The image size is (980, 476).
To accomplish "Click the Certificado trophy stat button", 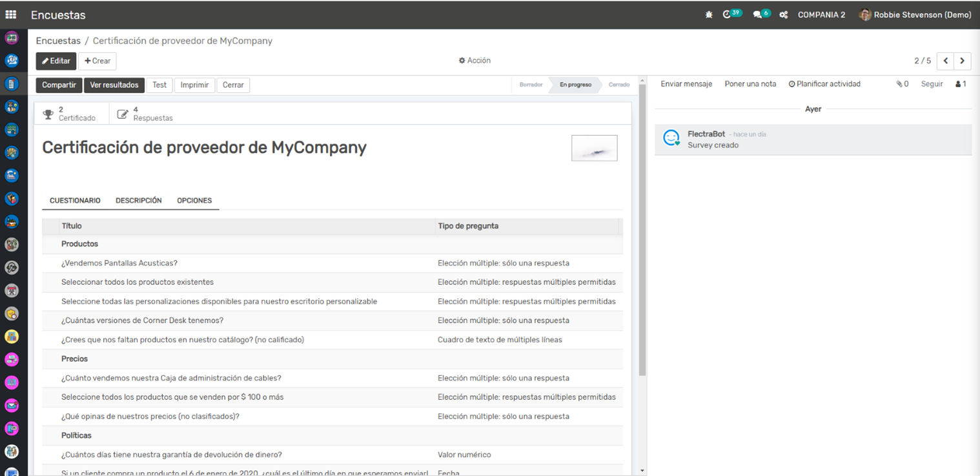I will click(x=70, y=114).
